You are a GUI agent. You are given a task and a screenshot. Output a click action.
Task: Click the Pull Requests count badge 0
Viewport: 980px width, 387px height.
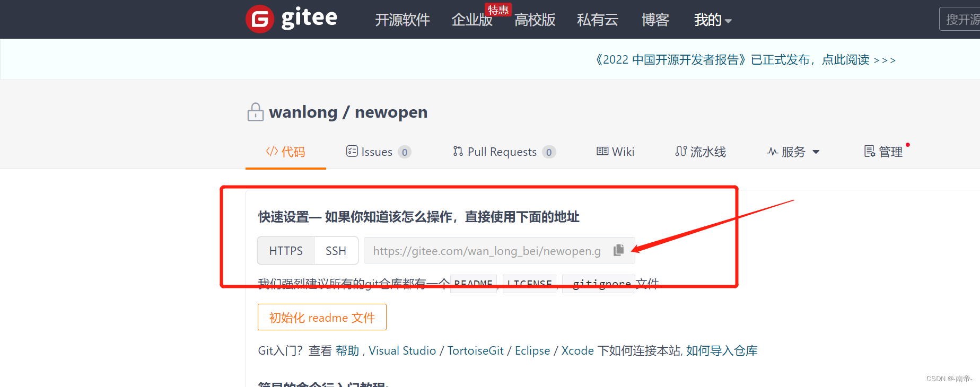pyautogui.click(x=549, y=153)
